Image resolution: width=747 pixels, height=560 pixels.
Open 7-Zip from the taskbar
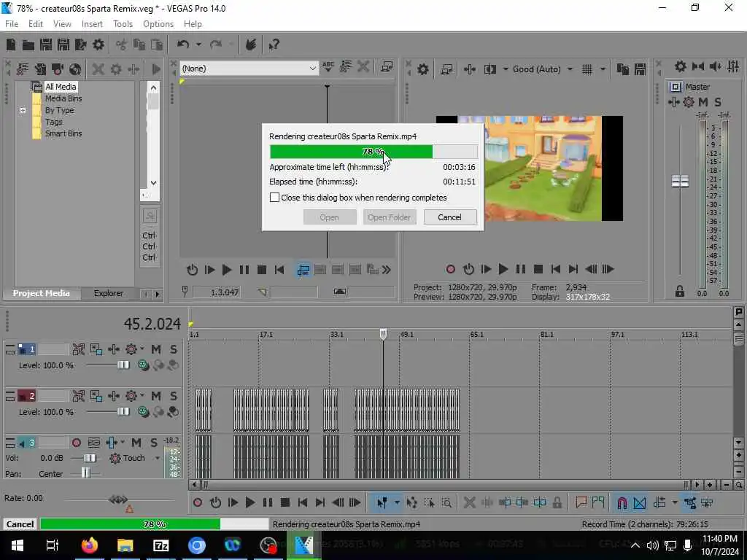[160, 545]
